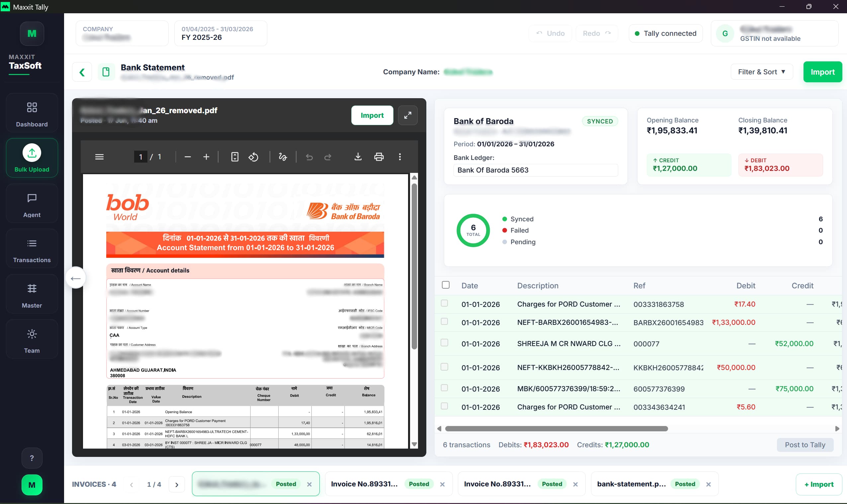Expand PDF preview to fullscreen
The height and width of the screenshot is (504, 847).
408,115
